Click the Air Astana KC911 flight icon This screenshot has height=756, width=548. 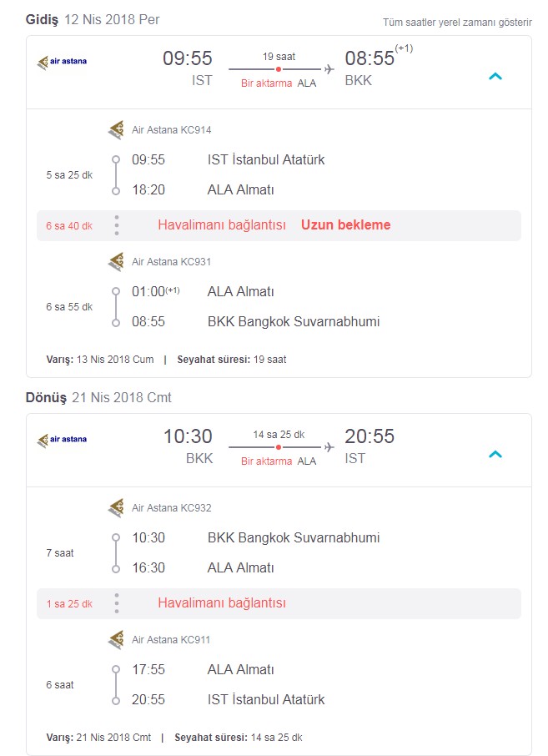pos(116,640)
